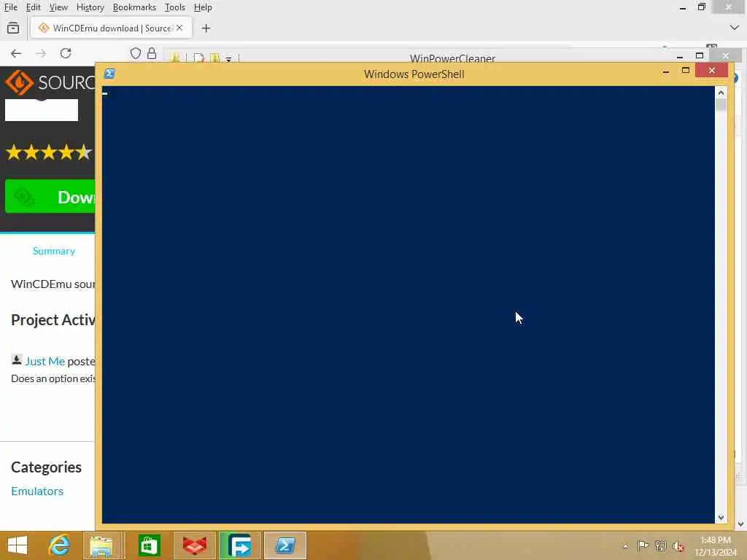747x560 pixels.
Task: Open the Edit menu in Firefox
Action: click(33, 7)
